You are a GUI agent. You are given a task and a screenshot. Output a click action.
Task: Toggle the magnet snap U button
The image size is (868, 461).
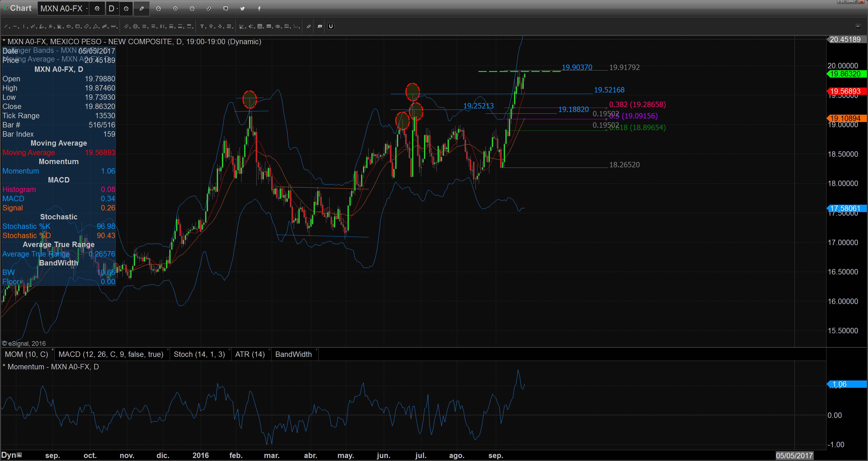(x=331, y=26)
